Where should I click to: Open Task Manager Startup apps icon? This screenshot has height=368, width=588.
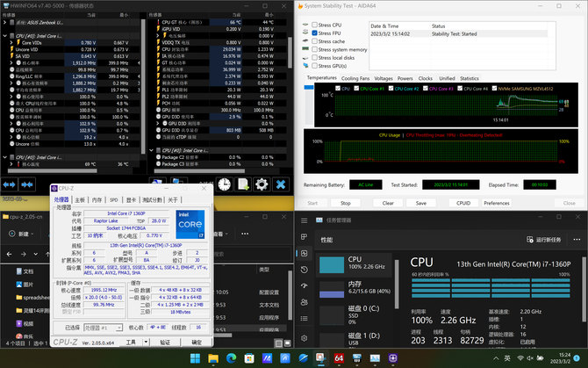click(305, 285)
